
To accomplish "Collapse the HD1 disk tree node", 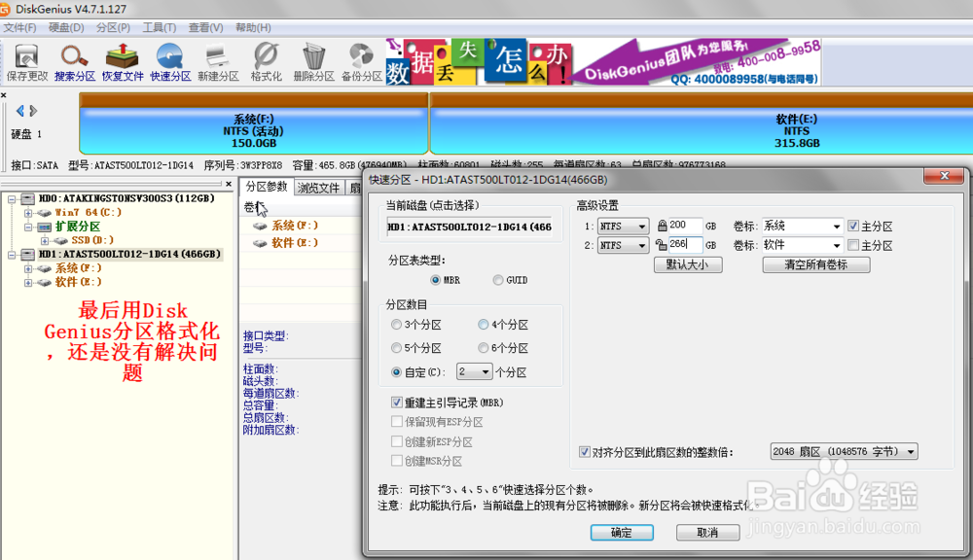I will [x=12, y=255].
